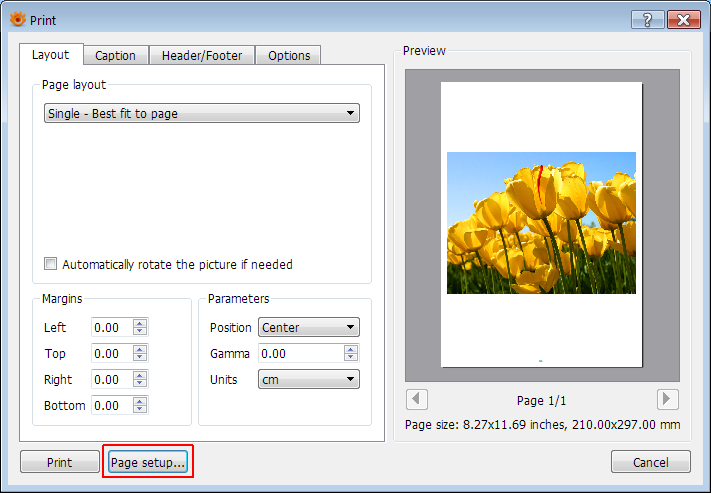This screenshot has height=493, width=711.
Task: Open the Caption tab
Action: click(x=115, y=56)
